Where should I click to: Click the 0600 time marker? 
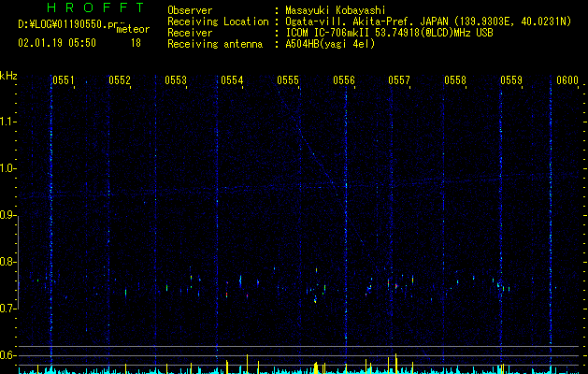coord(567,80)
